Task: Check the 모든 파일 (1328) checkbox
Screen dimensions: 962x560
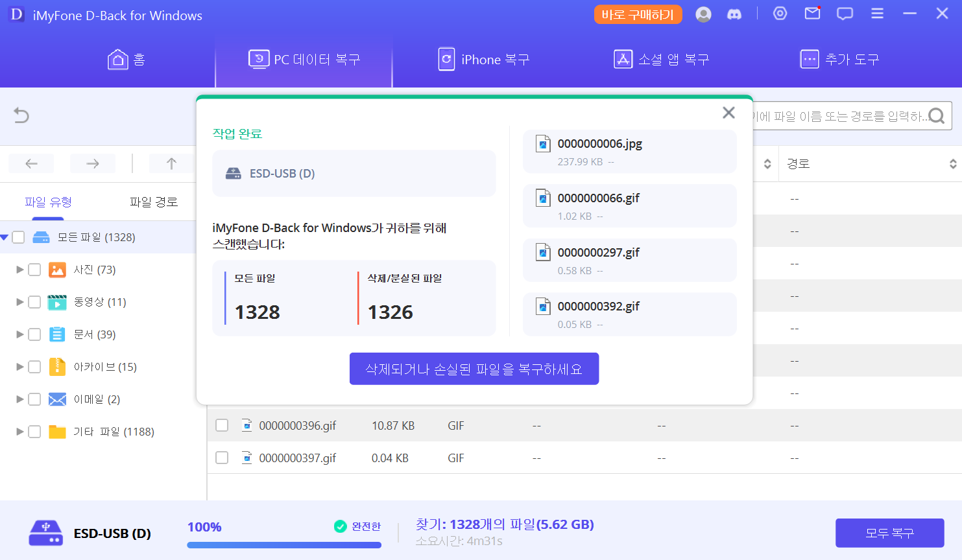Action: 18,237
